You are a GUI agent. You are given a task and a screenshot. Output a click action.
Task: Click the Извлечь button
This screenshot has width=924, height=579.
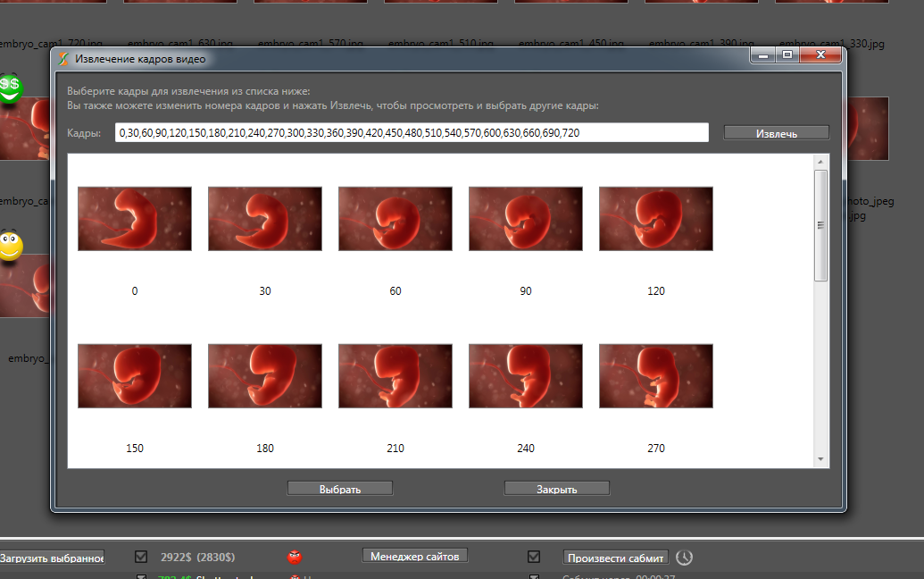776,133
